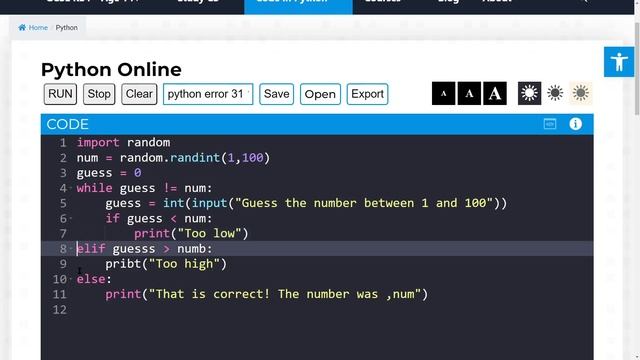Click the CODE panel header label
The image size is (640, 360).
point(67,124)
